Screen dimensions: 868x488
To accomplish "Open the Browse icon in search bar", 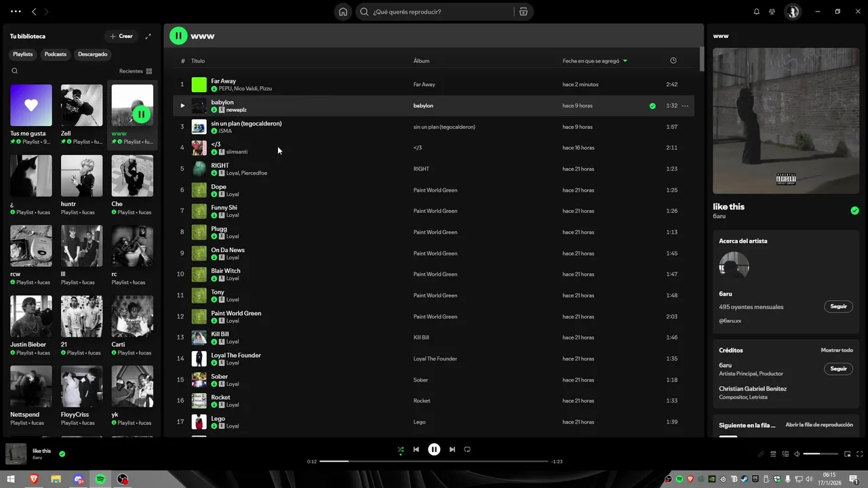I will point(523,12).
